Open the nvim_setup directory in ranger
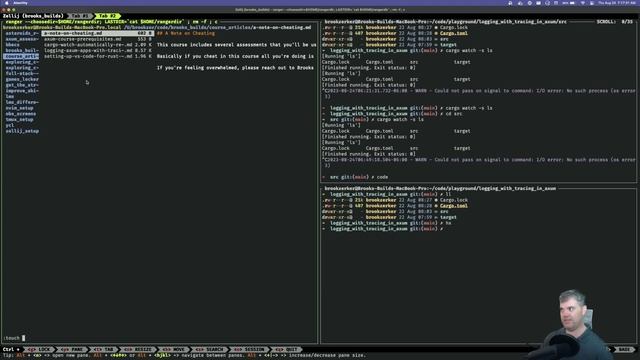The height and width of the screenshot is (360, 640). [19, 108]
